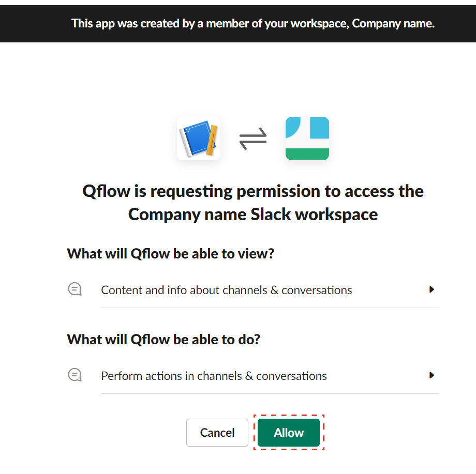Click the 'Qflow is requesting permission' heading line
This screenshot has height=474, width=476.
pyautogui.click(x=253, y=191)
